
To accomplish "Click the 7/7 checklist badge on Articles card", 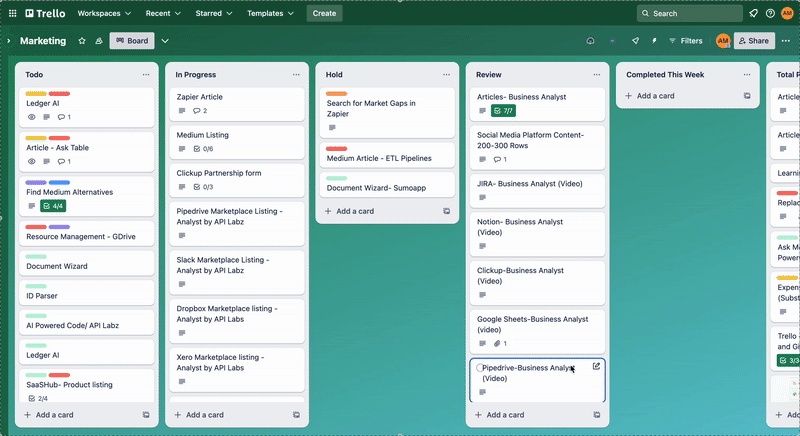I will point(503,111).
